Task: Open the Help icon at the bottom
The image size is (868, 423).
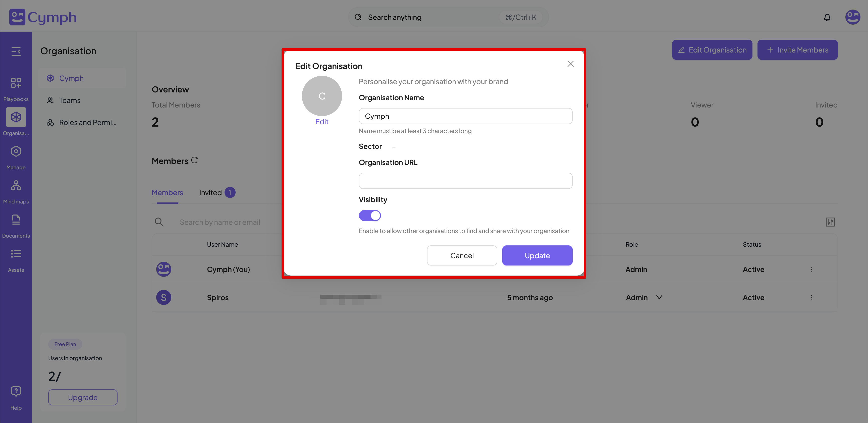Action: (16, 391)
